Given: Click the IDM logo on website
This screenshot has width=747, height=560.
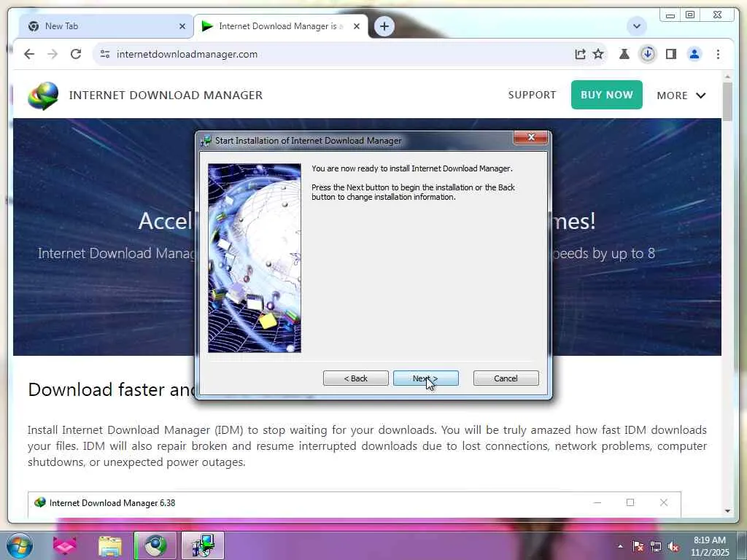Looking at the screenshot, I should [43, 96].
